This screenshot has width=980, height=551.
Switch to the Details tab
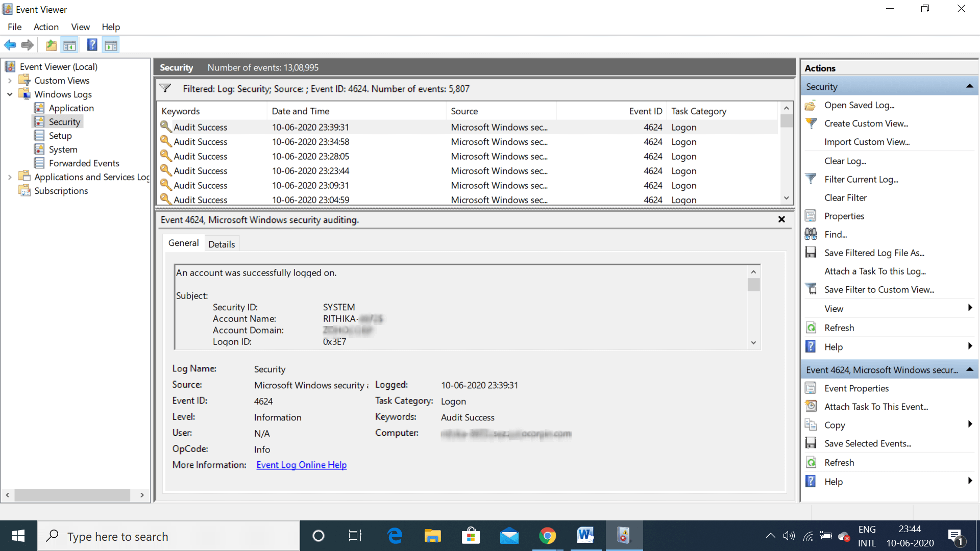[x=222, y=243]
